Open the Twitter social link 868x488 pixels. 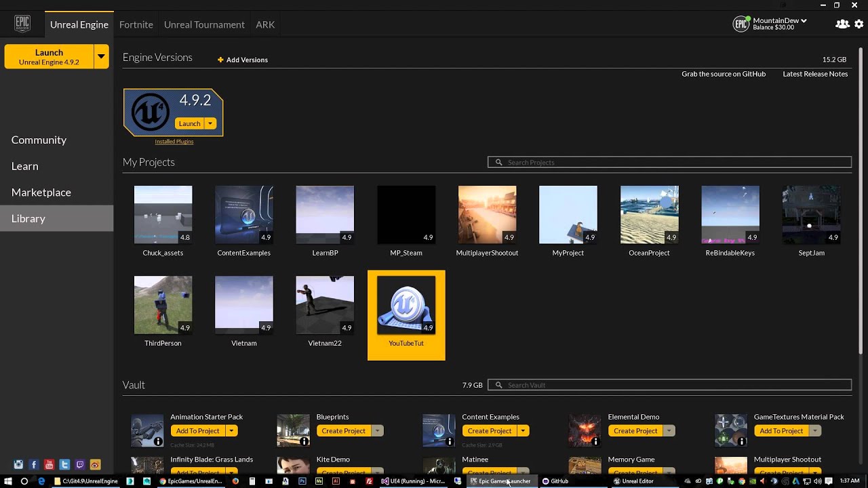point(64,465)
